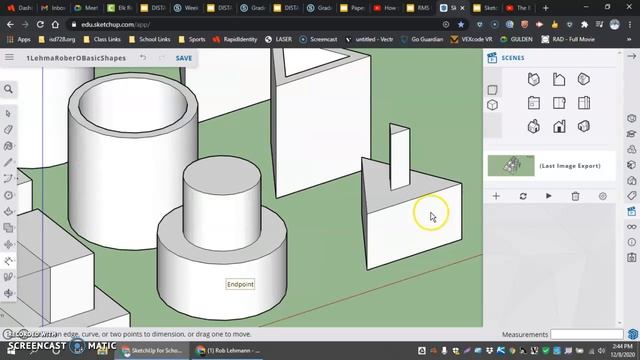The image size is (640, 360).
Task: Open the Display glasses panel icon
Action: 631,227
